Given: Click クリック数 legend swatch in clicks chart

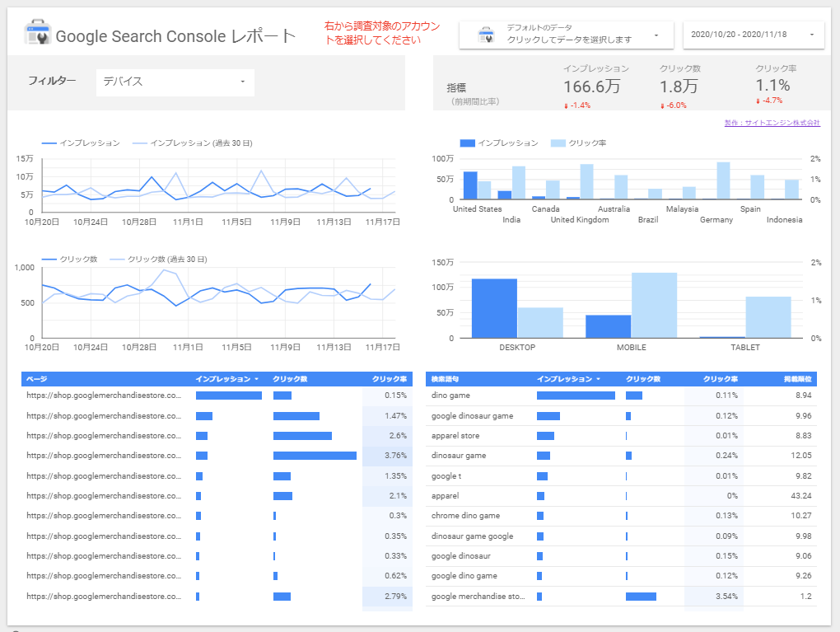Looking at the screenshot, I should (49, 260).
